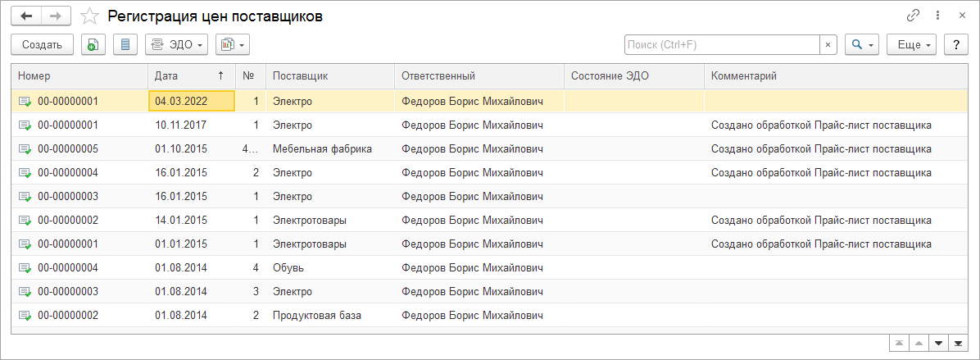Open help with the question mark button
Viewport: 980px width, 360px height.
tap(955, 44)
